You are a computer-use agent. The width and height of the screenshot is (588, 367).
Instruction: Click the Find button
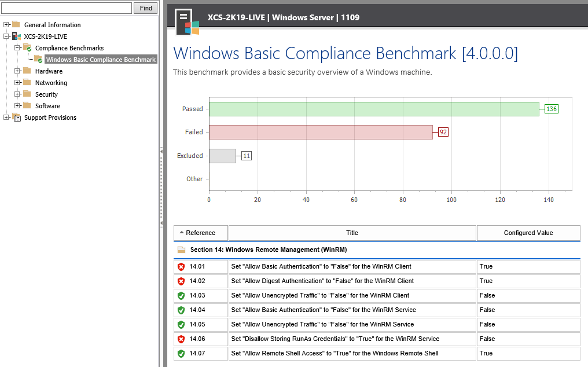tap(145, 8)
